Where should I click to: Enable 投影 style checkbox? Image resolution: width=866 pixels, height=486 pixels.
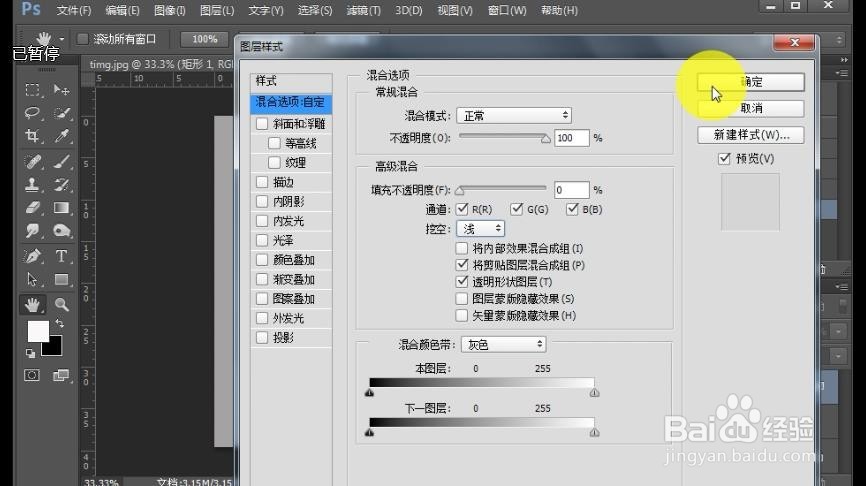click(x=262, y=337)
